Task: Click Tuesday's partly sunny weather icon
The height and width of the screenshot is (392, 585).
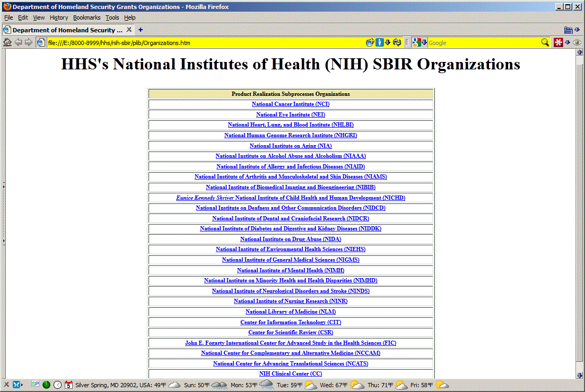Action: (310, 385)
